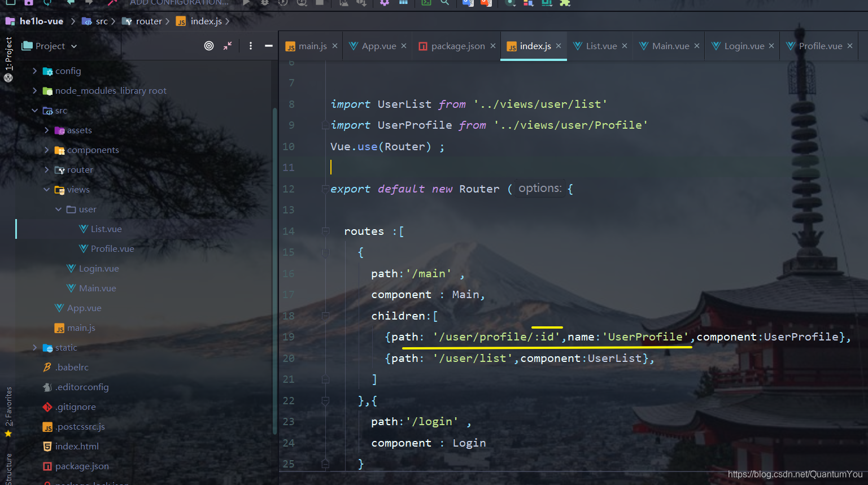868x485 pixels.
Task: Open .gitignore file in project tree
Action: pyautogui.click(x=69, y=407)
